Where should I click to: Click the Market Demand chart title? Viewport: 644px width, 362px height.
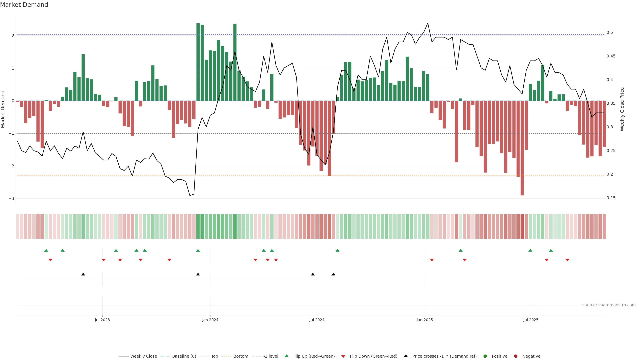click(24, 5)
